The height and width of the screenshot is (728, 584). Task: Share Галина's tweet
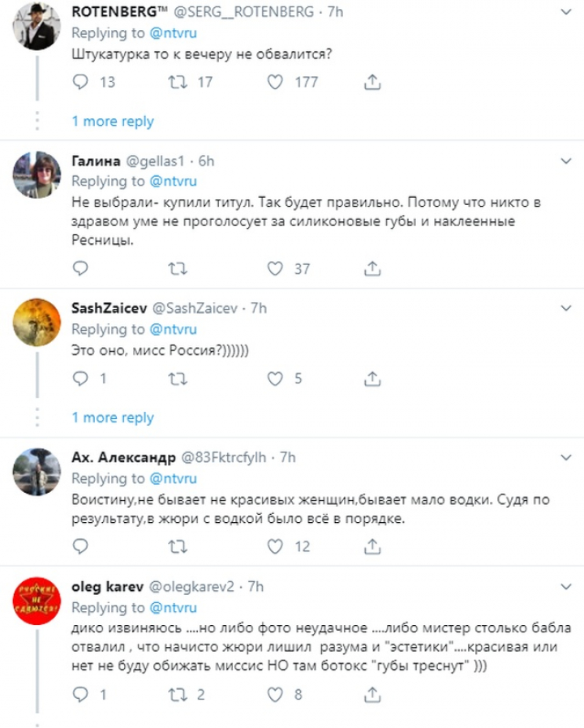[372, 268]
